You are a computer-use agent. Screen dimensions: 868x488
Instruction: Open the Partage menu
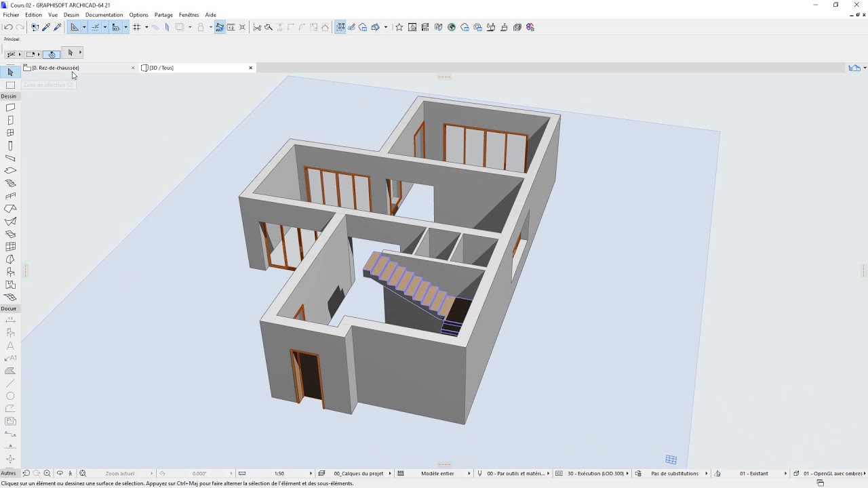163,15
